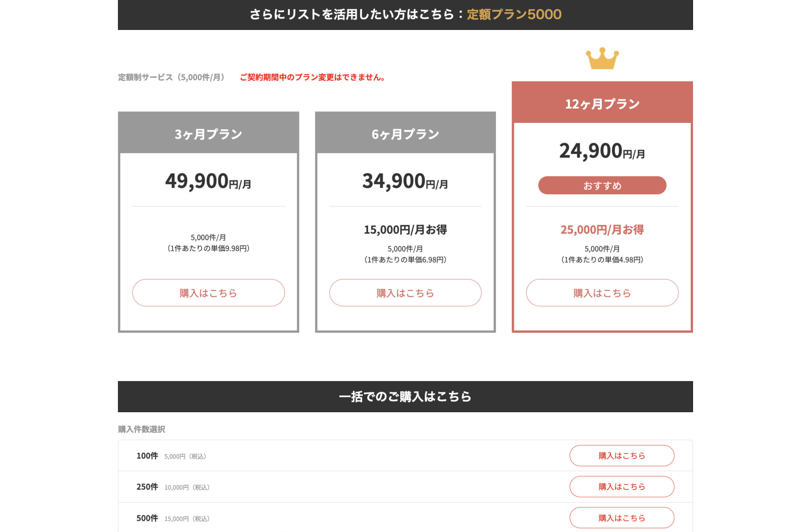Click the おすすめ badge
Image resolution: width=811 pixels, height=532 pixels.
(x=602, y=185)
